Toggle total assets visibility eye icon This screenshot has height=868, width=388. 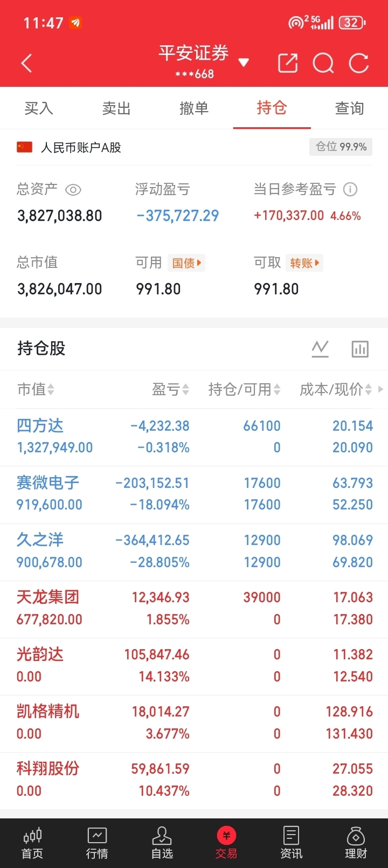[73, 190]
